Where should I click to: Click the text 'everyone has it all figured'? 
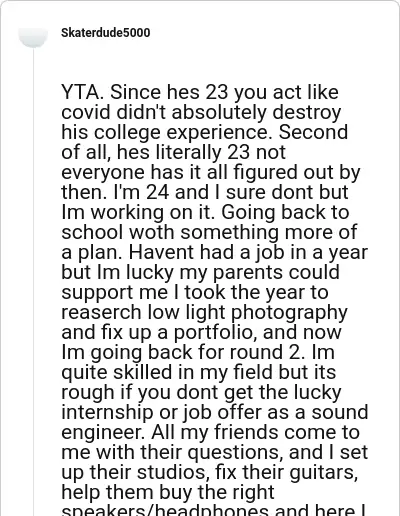179,172
